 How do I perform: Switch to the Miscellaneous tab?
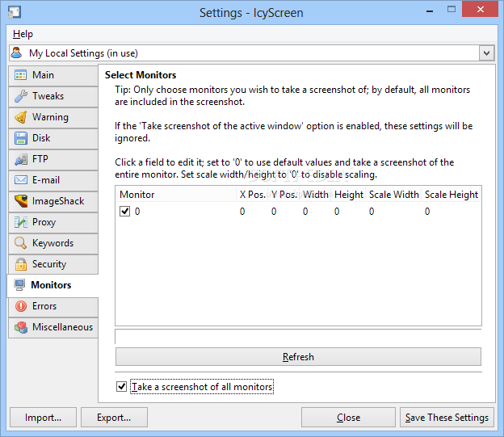pyautogui.click(x=53, y=327)
